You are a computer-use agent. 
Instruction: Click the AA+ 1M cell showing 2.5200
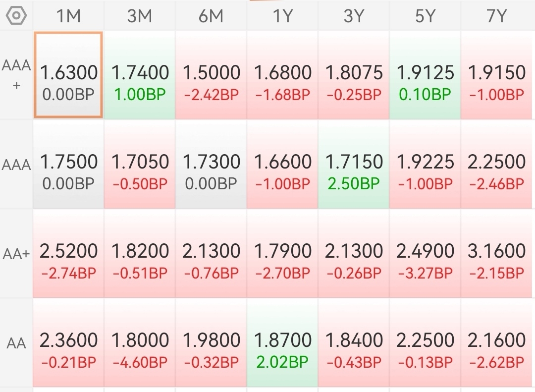coord(68,254)
